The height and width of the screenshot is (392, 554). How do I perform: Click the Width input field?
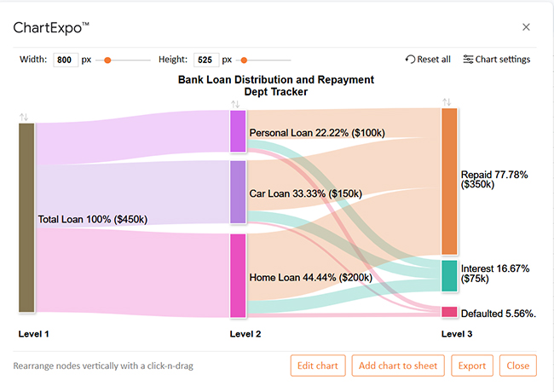[66, 60]
